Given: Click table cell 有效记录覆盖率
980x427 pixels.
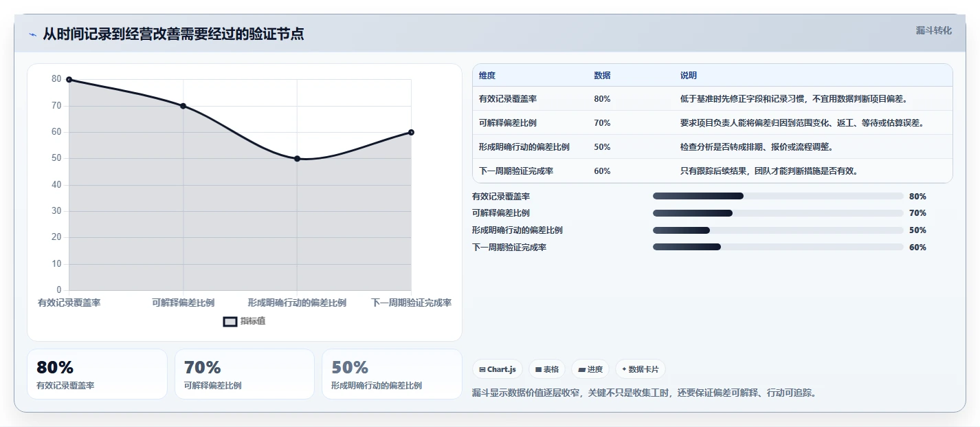Looking at the screenshot, I should pos(508,98).
